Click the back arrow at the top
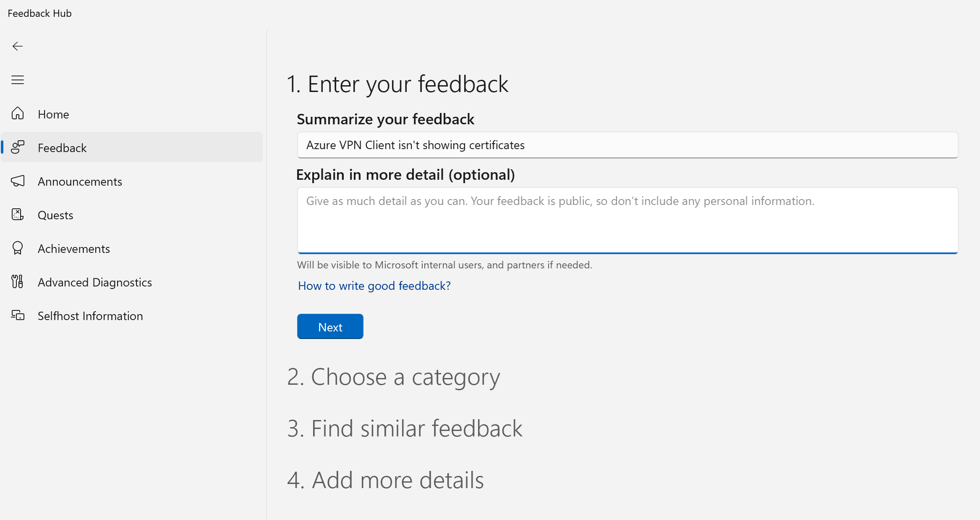 point(18,46)
